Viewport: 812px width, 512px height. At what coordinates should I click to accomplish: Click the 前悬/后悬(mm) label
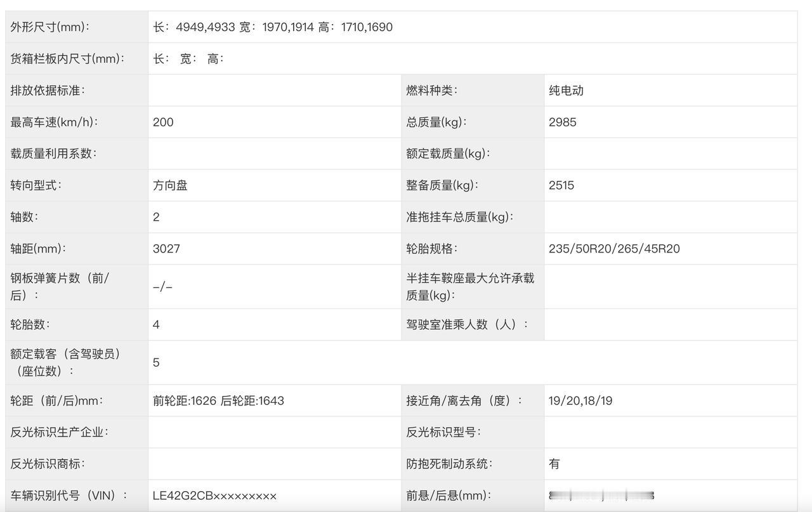449,496
